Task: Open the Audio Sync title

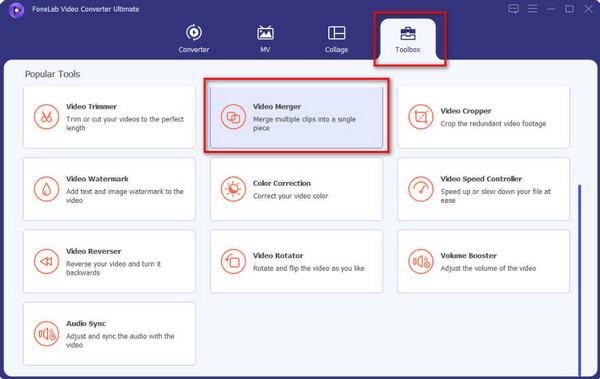Action: [86, 324]
